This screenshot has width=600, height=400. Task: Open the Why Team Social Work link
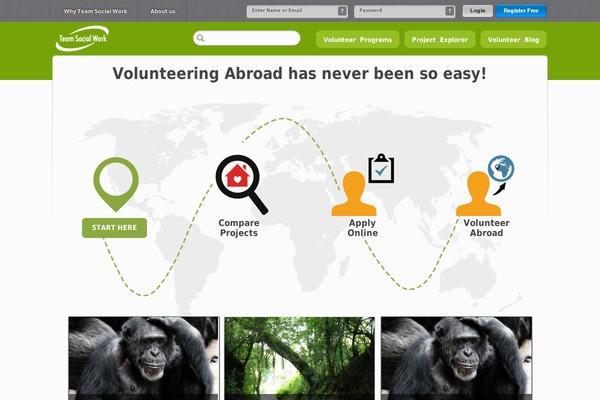pos(95,11)
